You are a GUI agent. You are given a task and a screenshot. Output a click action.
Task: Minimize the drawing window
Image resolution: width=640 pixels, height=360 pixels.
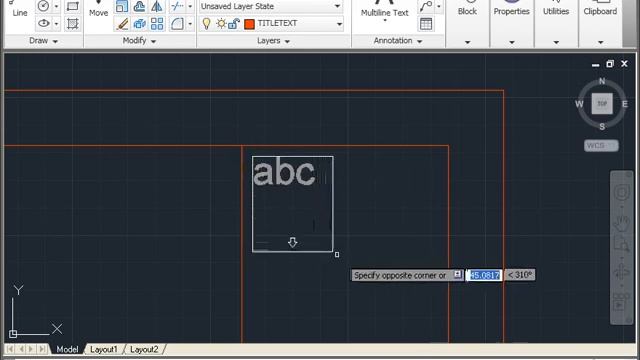596,64
